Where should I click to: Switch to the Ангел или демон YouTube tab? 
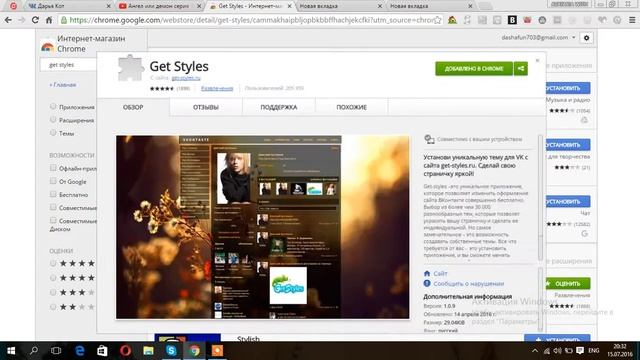159,6
